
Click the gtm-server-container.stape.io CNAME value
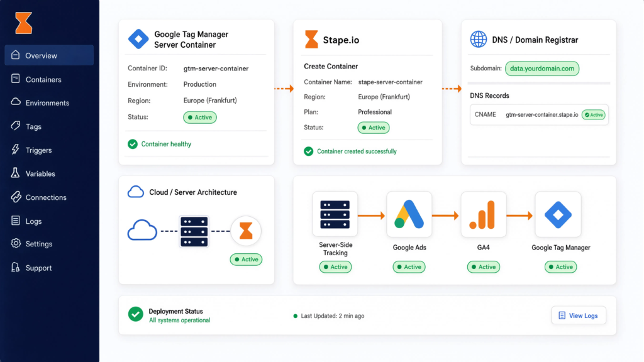click(x=541, y=115)
